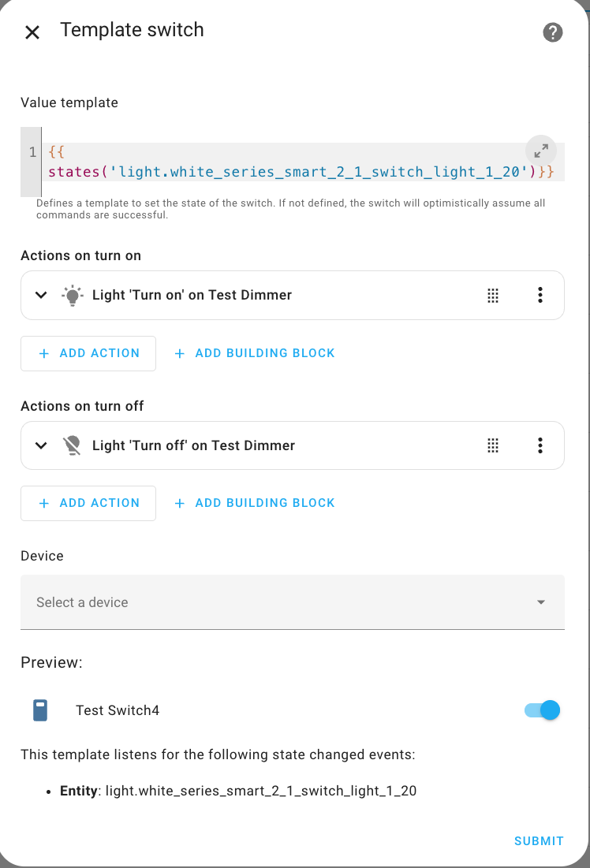The height and width of the screenshot is (868, 590).
Task: Click the light bulb icon for Turn on action
Action: tap(72, 295)
